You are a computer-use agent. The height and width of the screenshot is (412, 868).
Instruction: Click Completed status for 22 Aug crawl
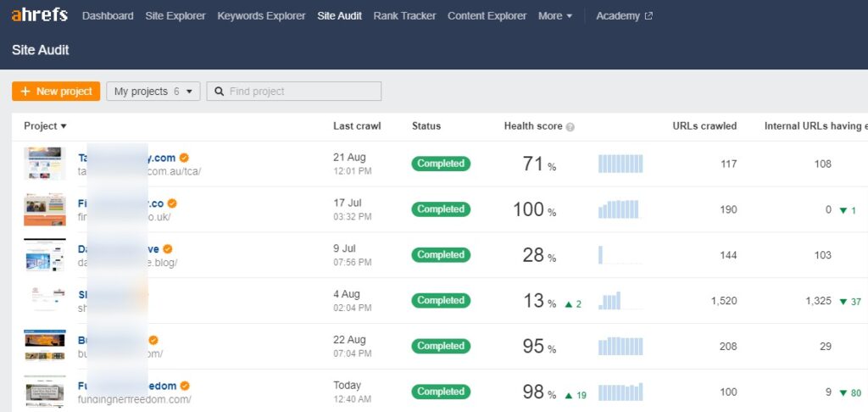point(441,346)
